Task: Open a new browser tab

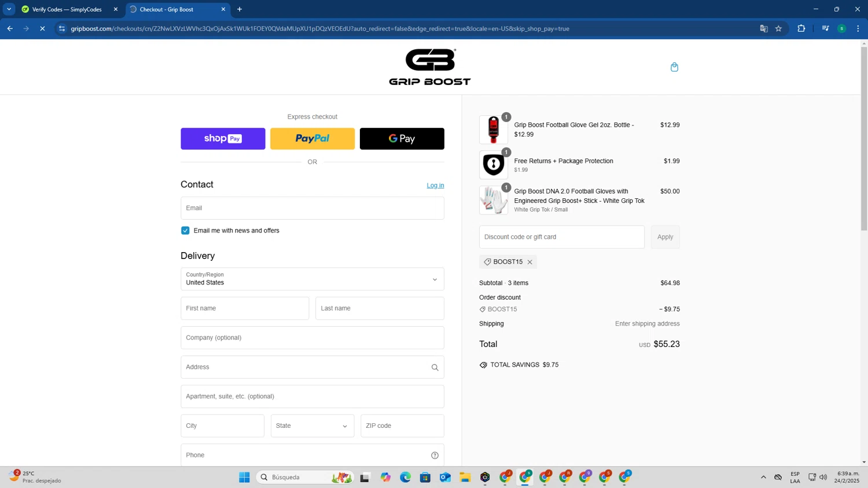Action: pos(240,9)
